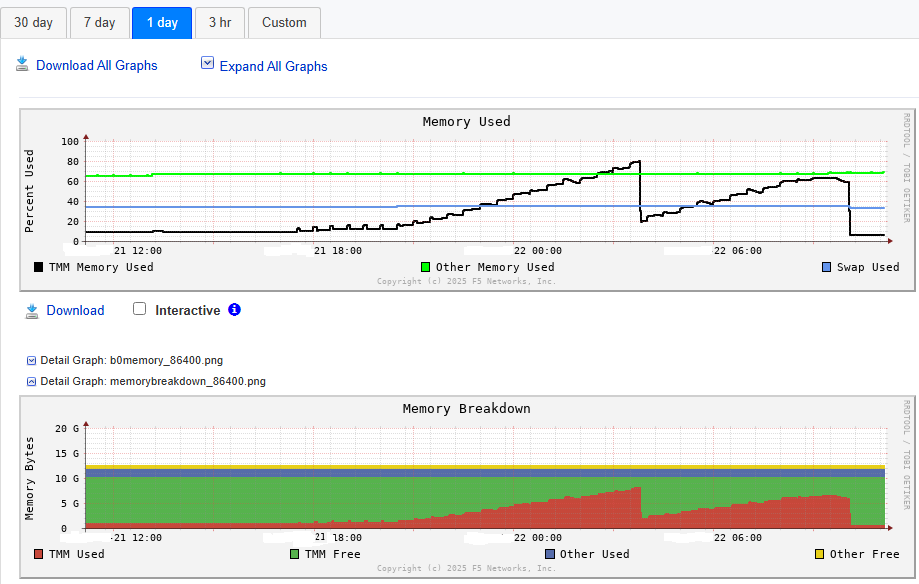Viewport: 919px width, 584px height.
Task: Click the green Other Memory Used legend marker
Action: pyautogui.click(x=426, y=267)
